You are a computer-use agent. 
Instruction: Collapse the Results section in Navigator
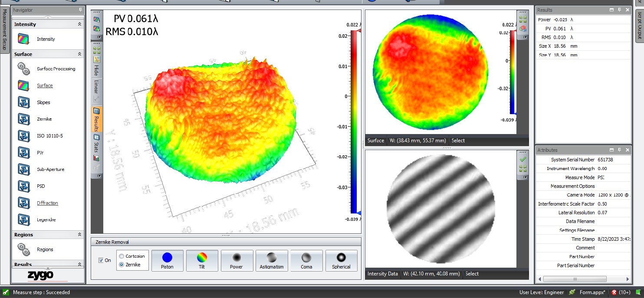coord(79,264)
